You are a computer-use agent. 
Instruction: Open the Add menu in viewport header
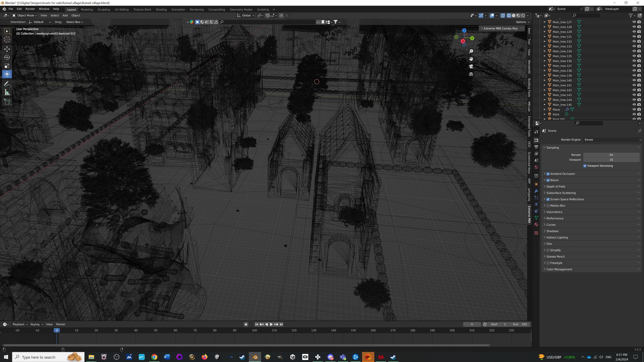[65, 15]
